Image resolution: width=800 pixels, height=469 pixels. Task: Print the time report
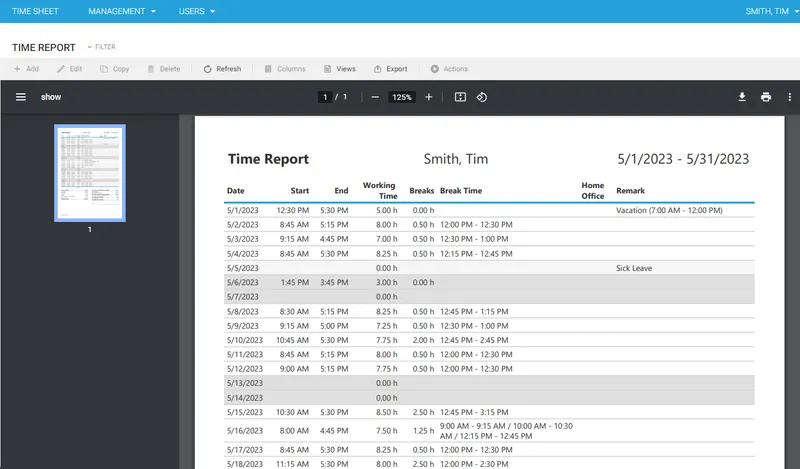coord(766,97)
